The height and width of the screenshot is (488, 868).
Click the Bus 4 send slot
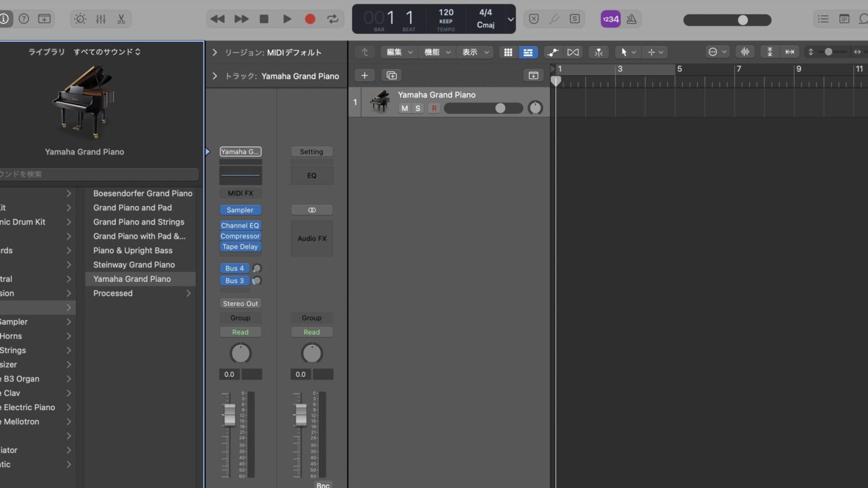[x=235, y=268]
